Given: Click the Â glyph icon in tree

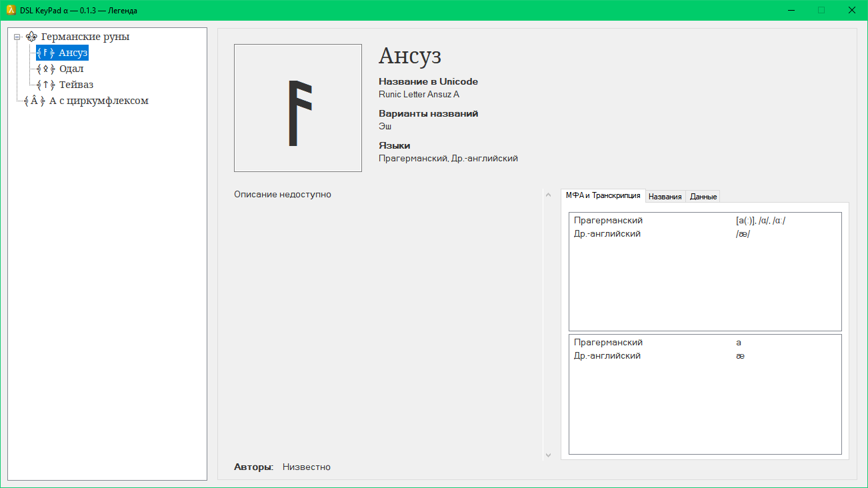Looking at the screenshot, I should point(34,101).
